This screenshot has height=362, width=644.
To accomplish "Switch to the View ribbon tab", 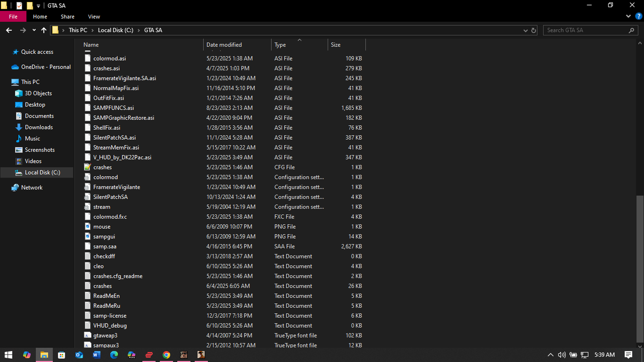I will [94, 17].
